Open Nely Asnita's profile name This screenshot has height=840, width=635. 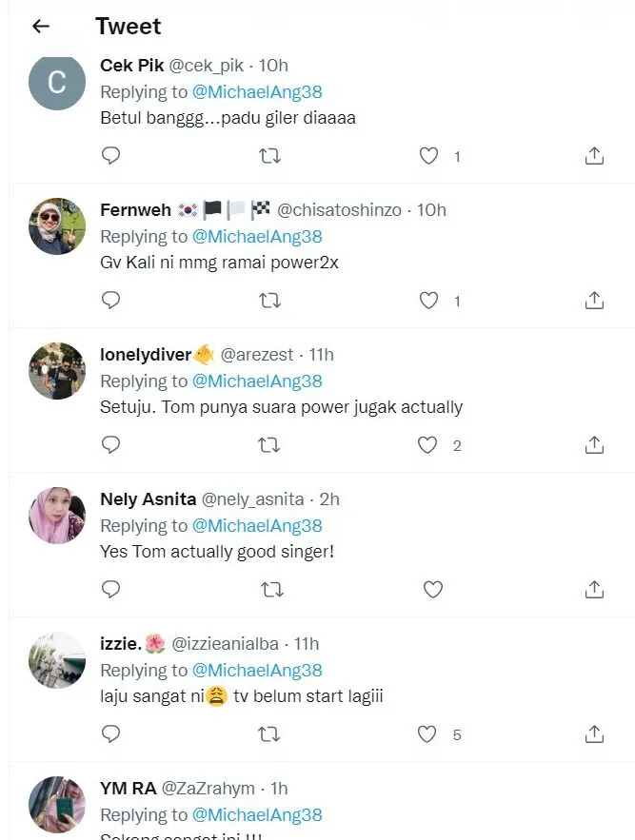148,499
